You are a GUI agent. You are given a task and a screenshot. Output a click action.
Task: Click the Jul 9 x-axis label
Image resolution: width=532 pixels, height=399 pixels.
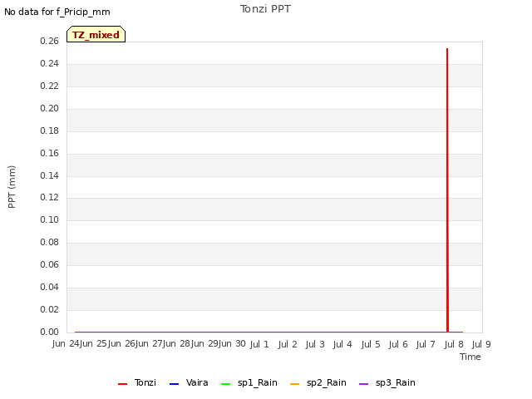tap(481, 344)
